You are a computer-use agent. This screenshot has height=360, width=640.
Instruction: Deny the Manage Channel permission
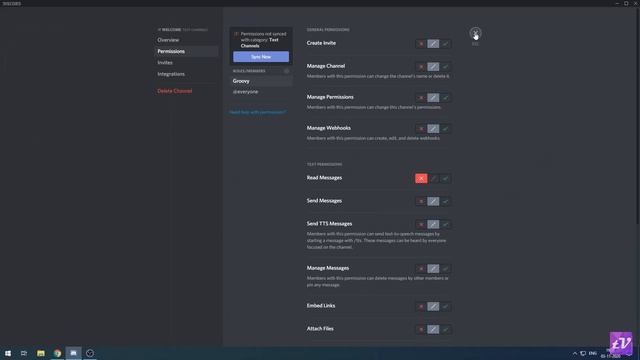pyautogui.click(x=421, y=67)
